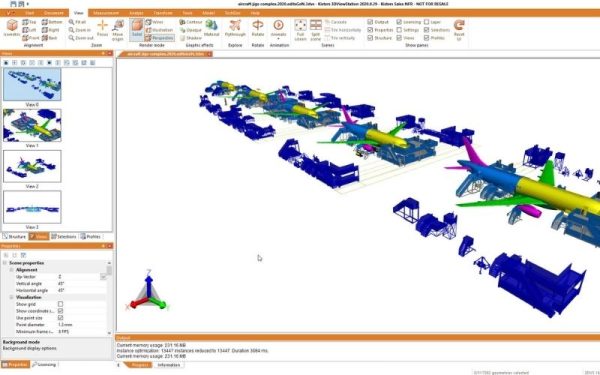Collapse Alignment property group
The image size is (600, 375).
[x=11, y=270]
